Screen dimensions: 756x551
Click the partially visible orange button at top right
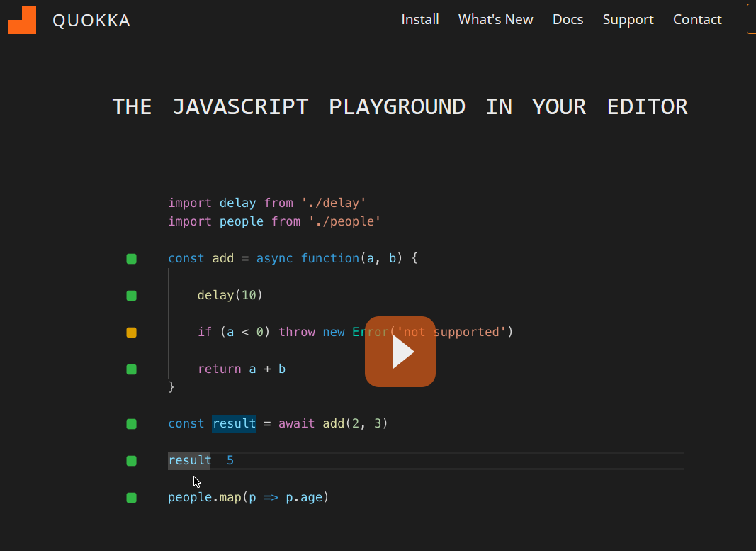pos(752,19)
